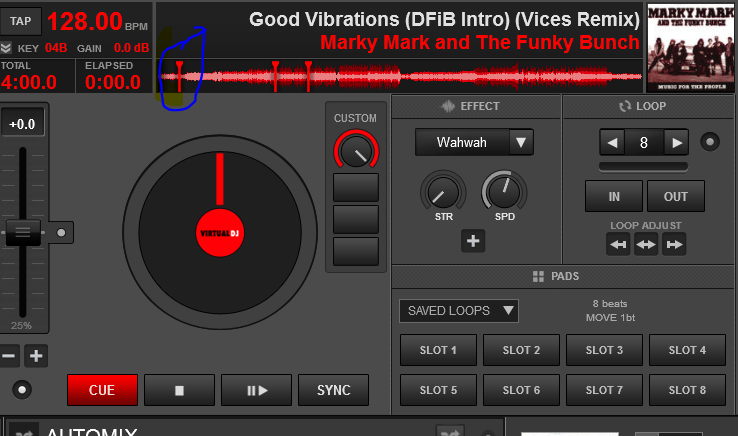Open the PADS panel header
Viewport: 738px width, 436px height.
point(563,276)
